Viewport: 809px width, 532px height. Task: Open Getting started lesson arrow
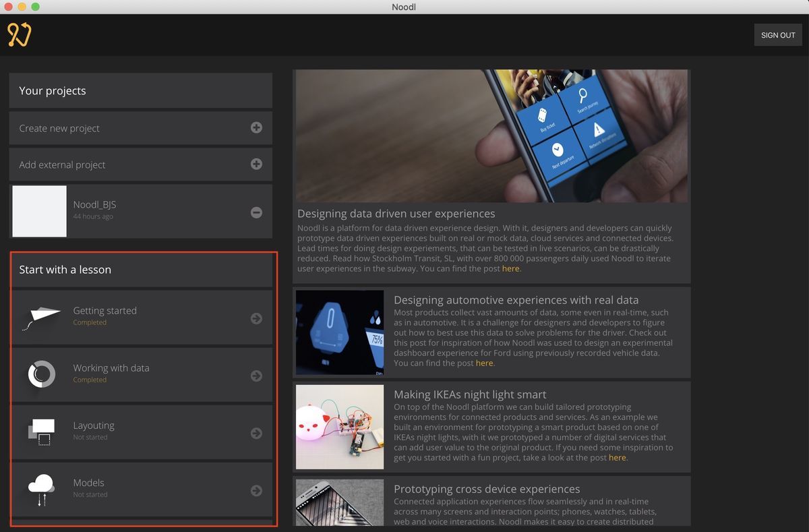pyautogui.click(x=256, y=318)
